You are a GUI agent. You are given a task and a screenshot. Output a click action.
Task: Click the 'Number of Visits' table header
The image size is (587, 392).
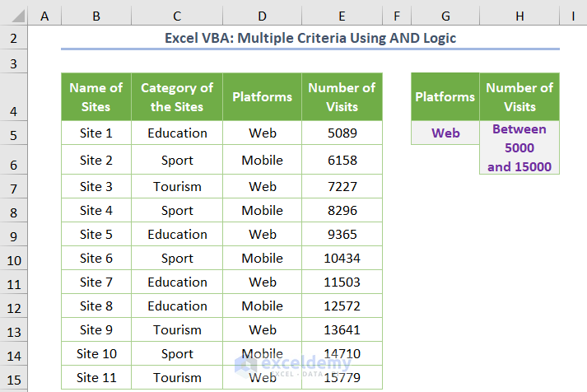point(342,97)
